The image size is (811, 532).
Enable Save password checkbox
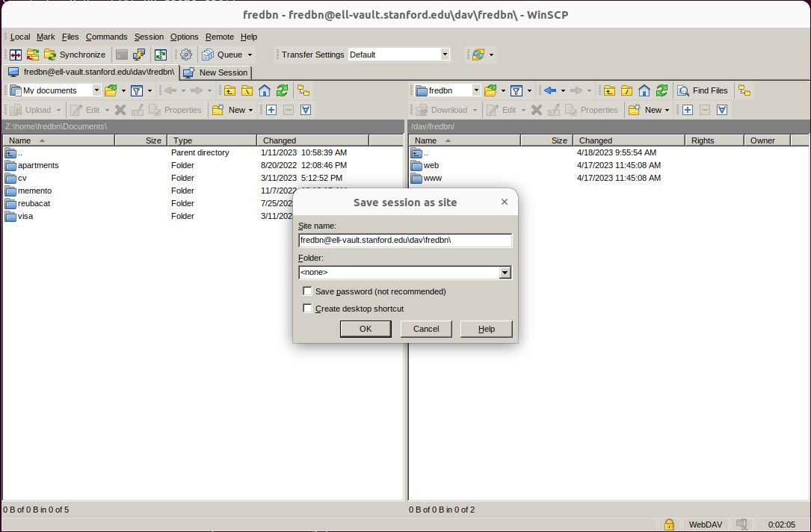tap(307, 291)
